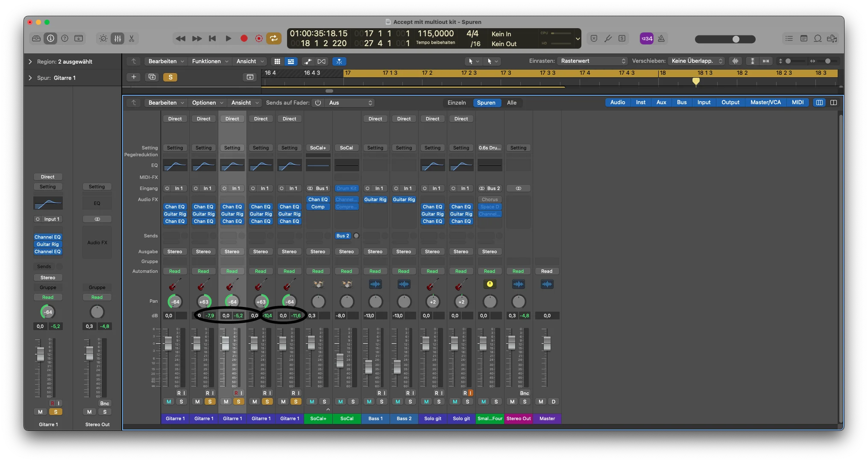Toggle the Master/VCA channel filter

[x=765, y=102]
